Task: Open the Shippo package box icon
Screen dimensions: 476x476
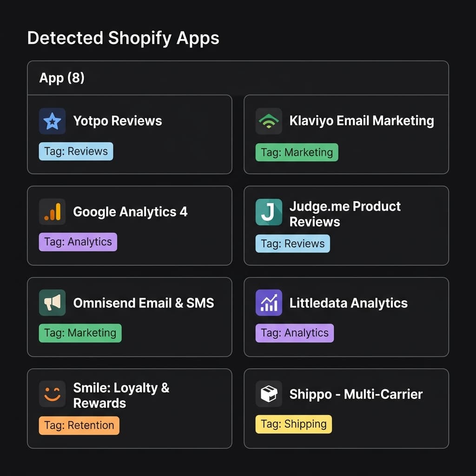Action: click(x=269, y=393)
